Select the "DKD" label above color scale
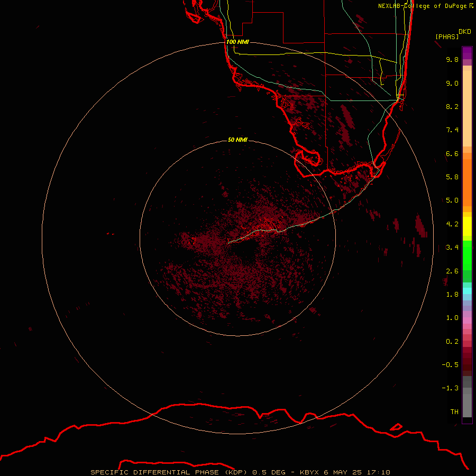476x476 pixels. click(x=465, y=32)
